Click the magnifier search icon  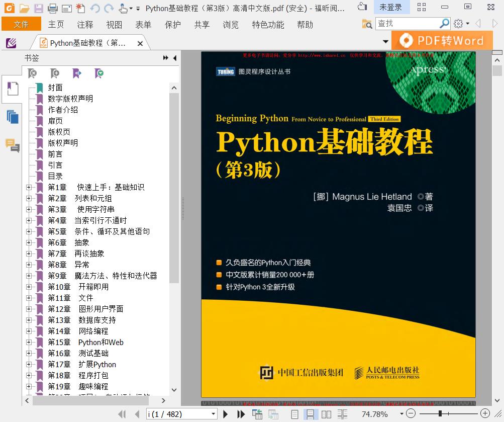point(444,24)
